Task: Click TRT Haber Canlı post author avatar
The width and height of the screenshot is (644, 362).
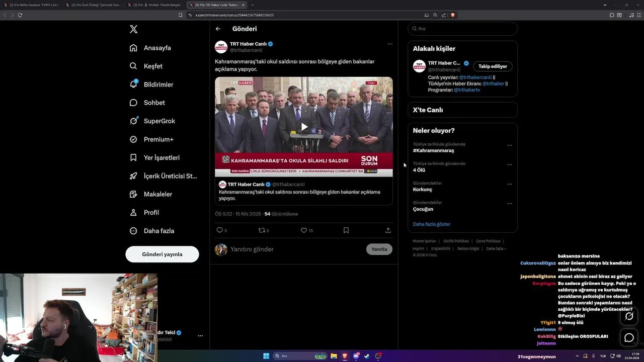Action: [x=221, y=47]
